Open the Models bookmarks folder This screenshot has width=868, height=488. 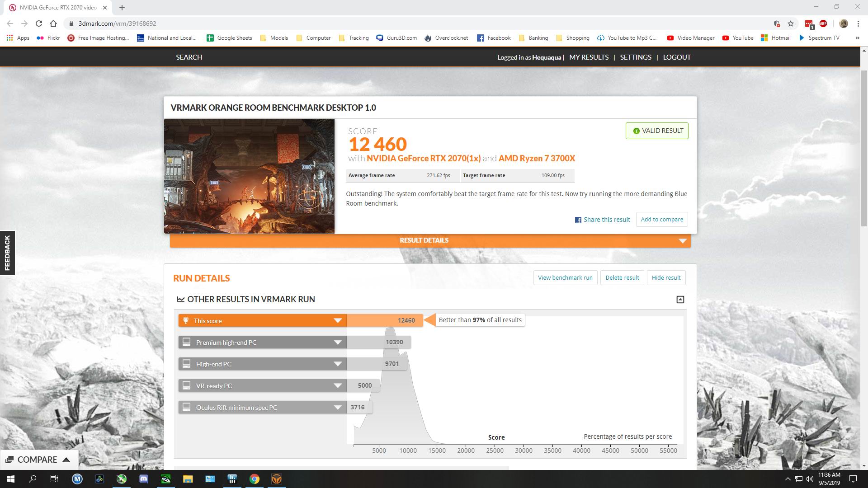(274, 38)
